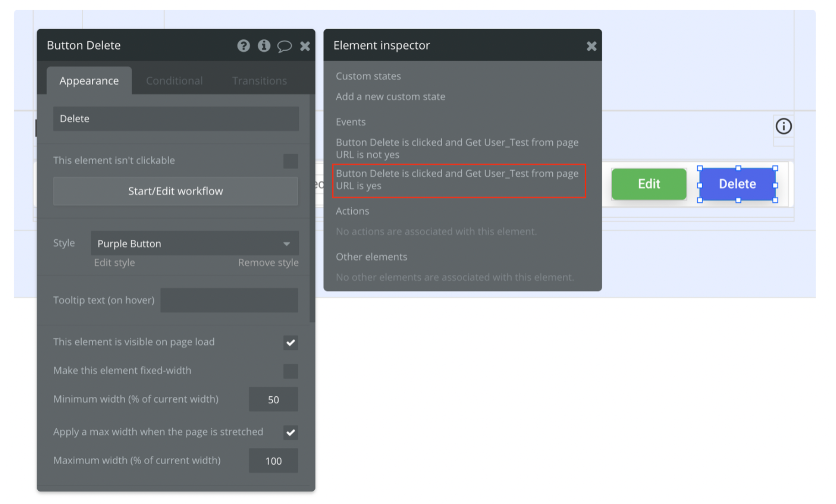This screenshot has width=836, height=504.
Task: Open the info icon in Button Delete header
Action: click(x=264, y=46)
